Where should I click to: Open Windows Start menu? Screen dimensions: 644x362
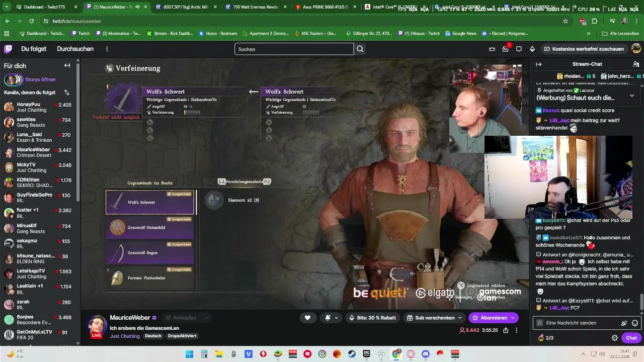[x=189, y=354]
